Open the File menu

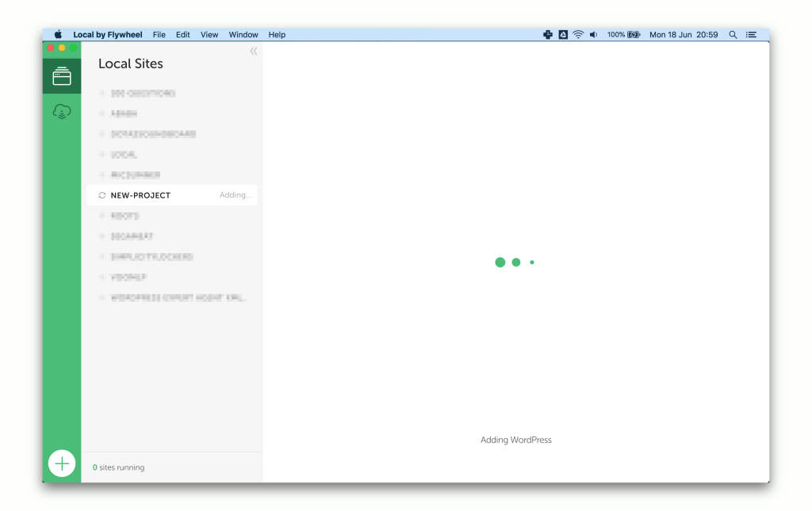pyautogui.click(x=159, y=35)
